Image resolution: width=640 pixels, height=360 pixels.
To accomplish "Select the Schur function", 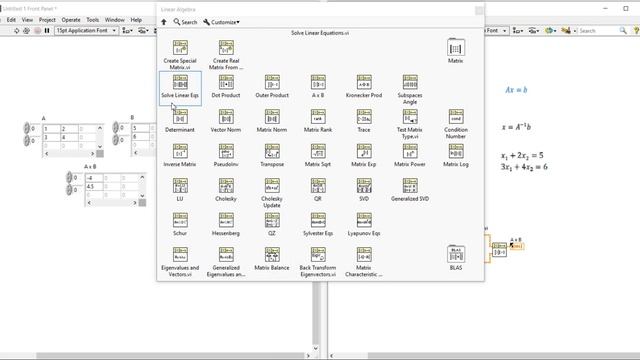I will click(180, 220).
